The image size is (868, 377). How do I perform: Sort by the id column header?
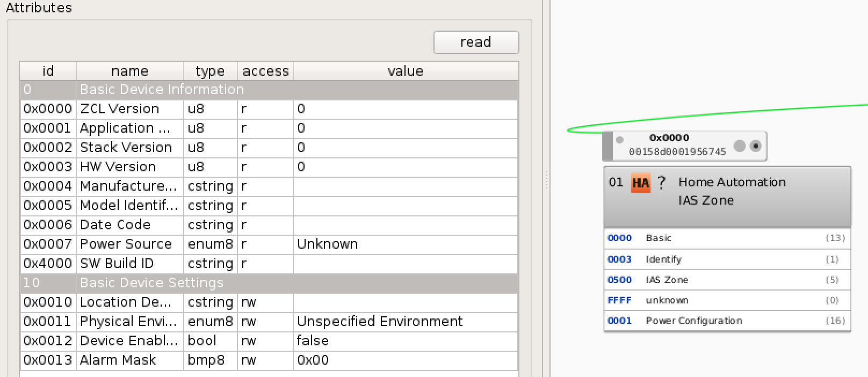click(x=48, y=71)
